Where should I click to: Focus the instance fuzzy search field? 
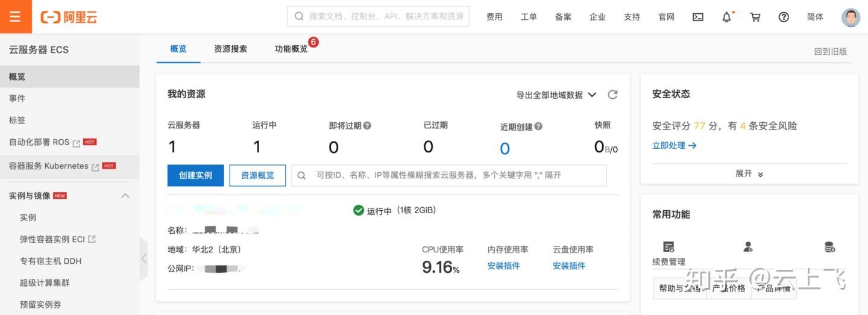[x=449, y=175]
